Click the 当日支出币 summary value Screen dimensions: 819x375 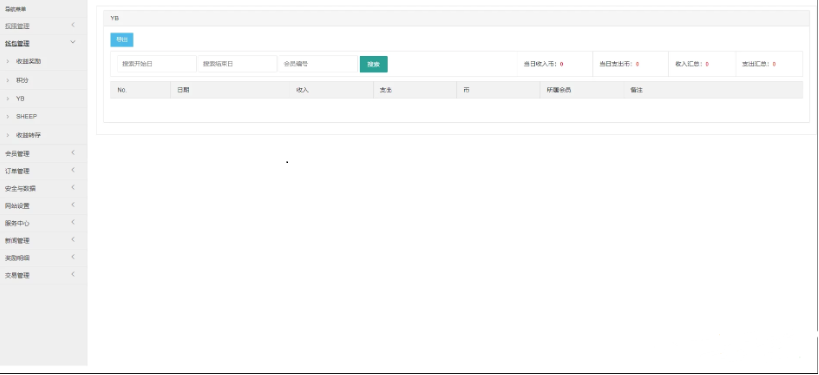(637, 64)
